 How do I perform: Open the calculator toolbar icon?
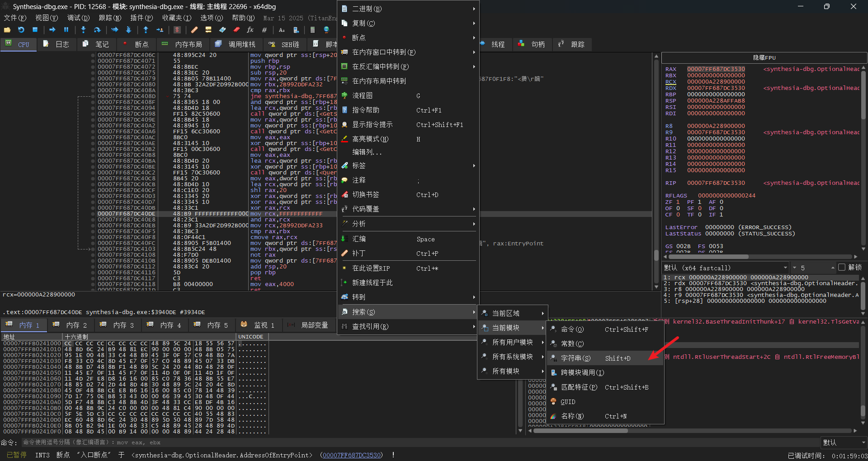pyautogui.click(x=312, y=30)
